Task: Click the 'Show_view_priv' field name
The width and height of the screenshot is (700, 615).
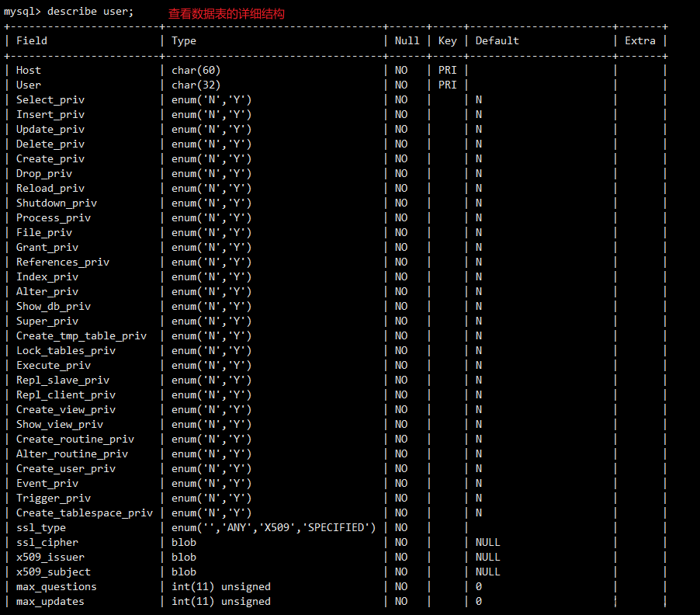Action: point(60,424)
